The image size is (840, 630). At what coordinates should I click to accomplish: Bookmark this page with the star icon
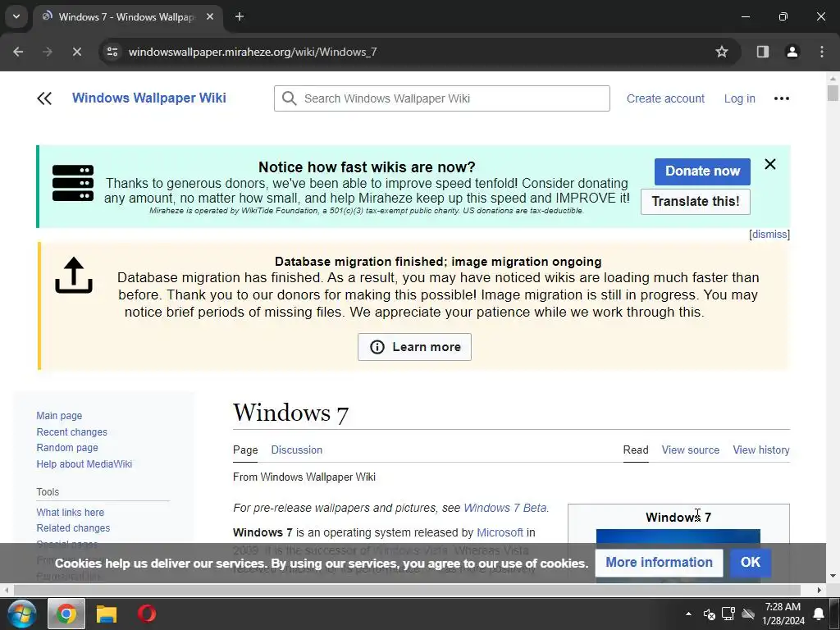[722, 52]
